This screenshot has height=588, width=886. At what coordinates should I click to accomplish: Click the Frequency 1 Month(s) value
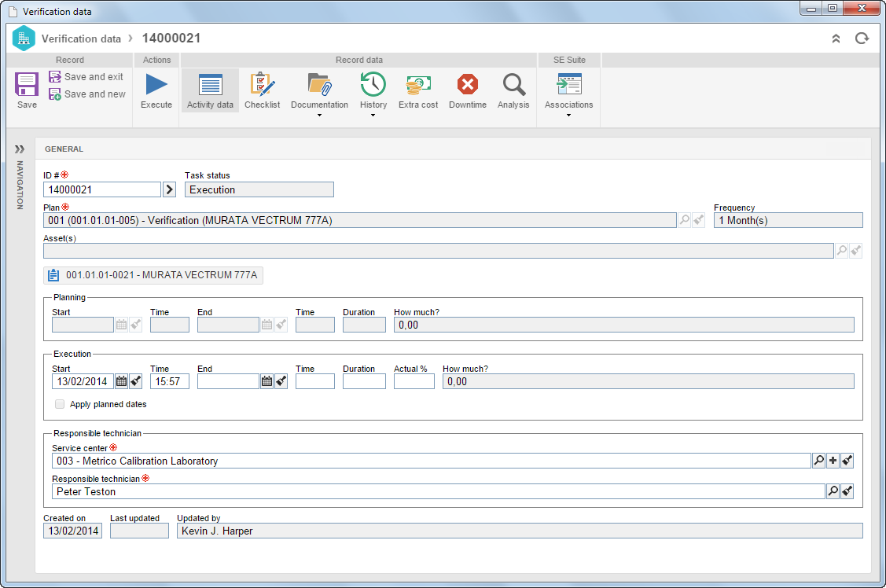(789, 220)
